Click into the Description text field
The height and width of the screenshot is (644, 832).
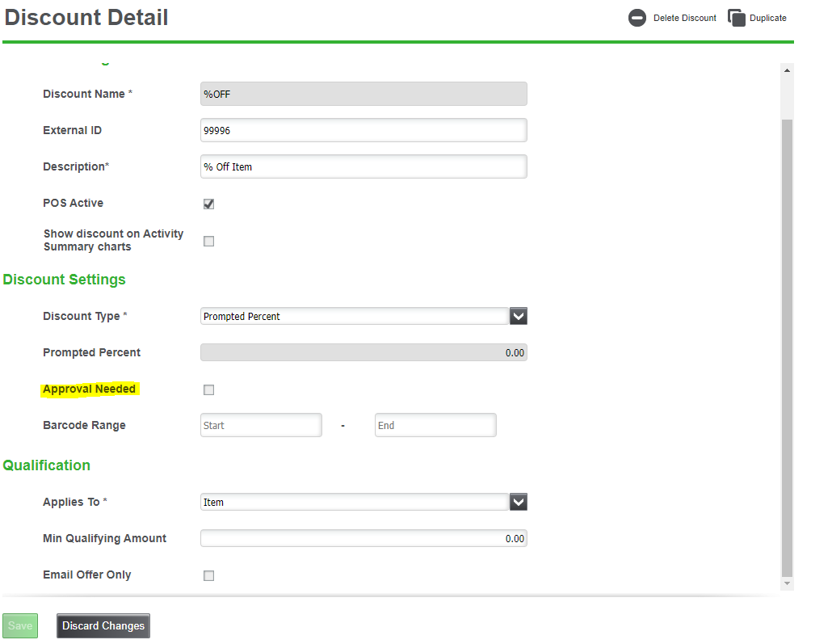pyautogui.click(x=363, y=166)
